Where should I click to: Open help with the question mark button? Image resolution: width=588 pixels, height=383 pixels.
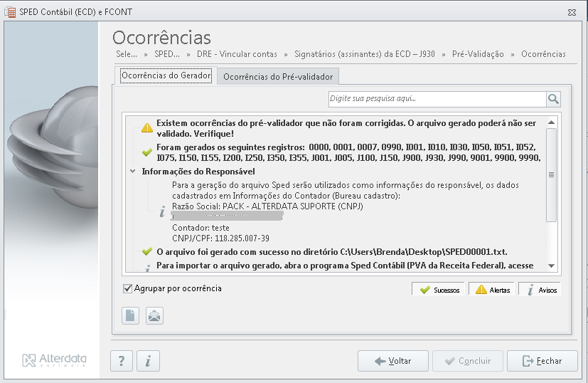122,361
